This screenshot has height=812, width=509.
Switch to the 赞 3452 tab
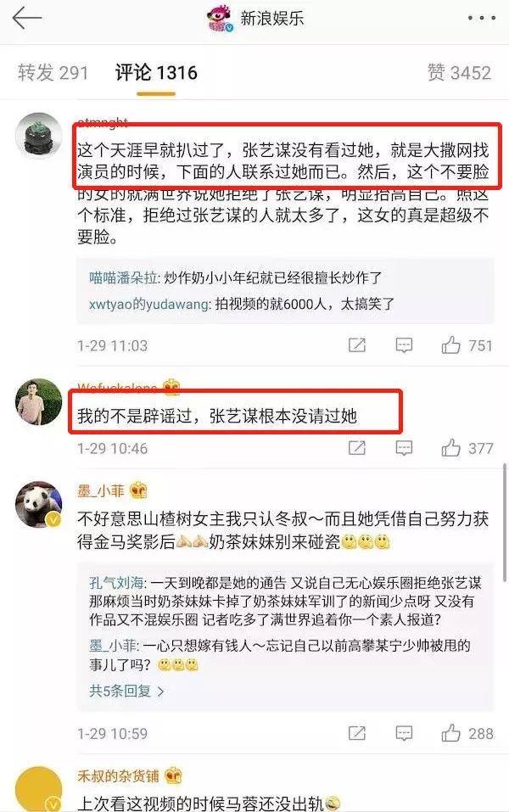(459, 72)
